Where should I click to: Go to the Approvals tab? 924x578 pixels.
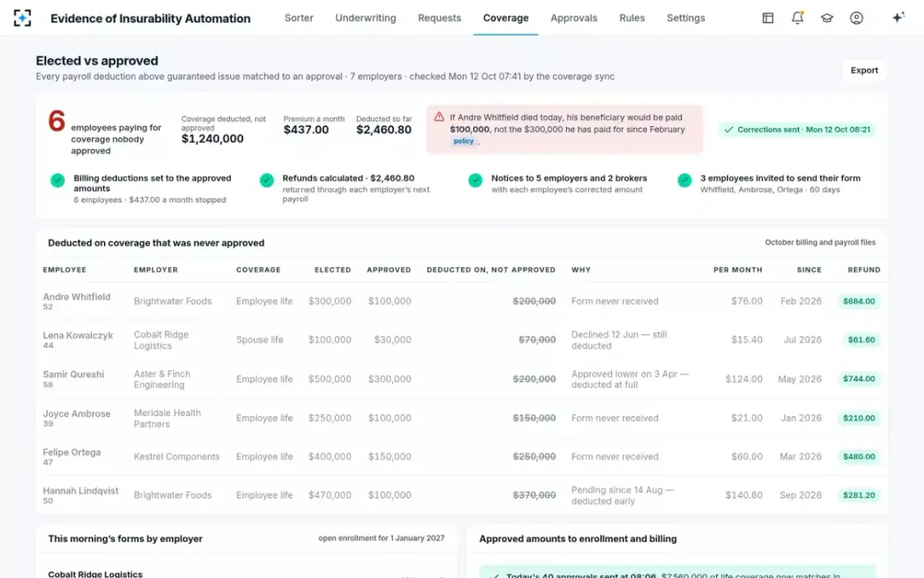574,18
